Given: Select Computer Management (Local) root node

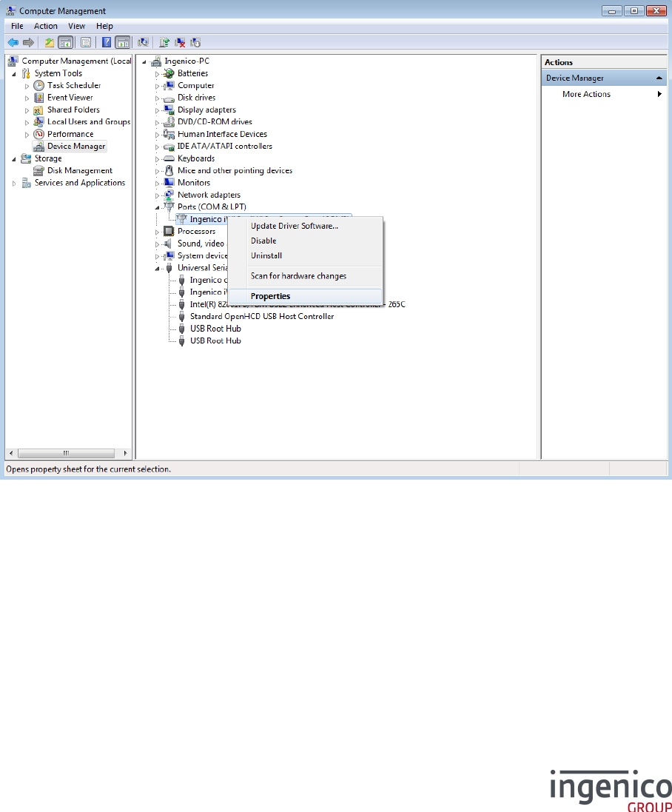Looking at the screenshot, I should pyautogui.click(x=76, y=61).
